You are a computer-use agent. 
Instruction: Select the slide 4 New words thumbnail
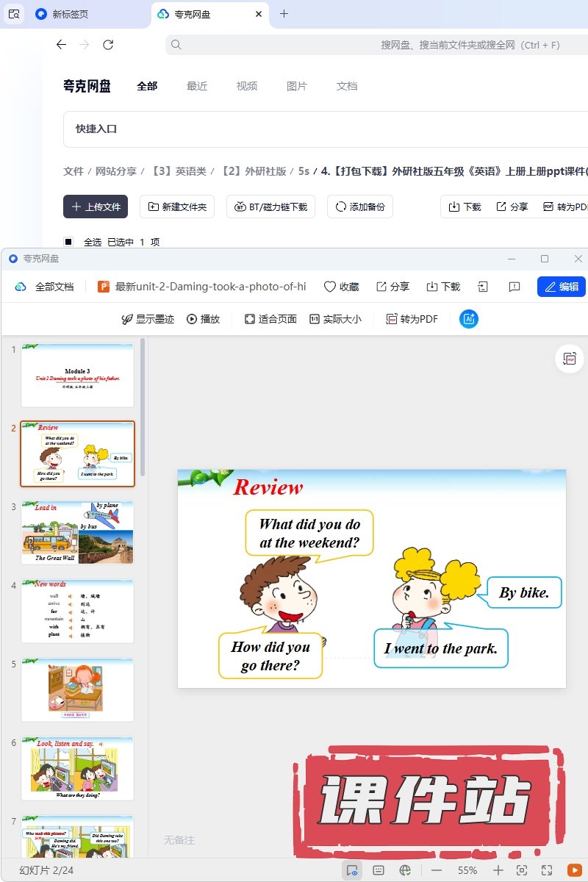tap(77, 612)
